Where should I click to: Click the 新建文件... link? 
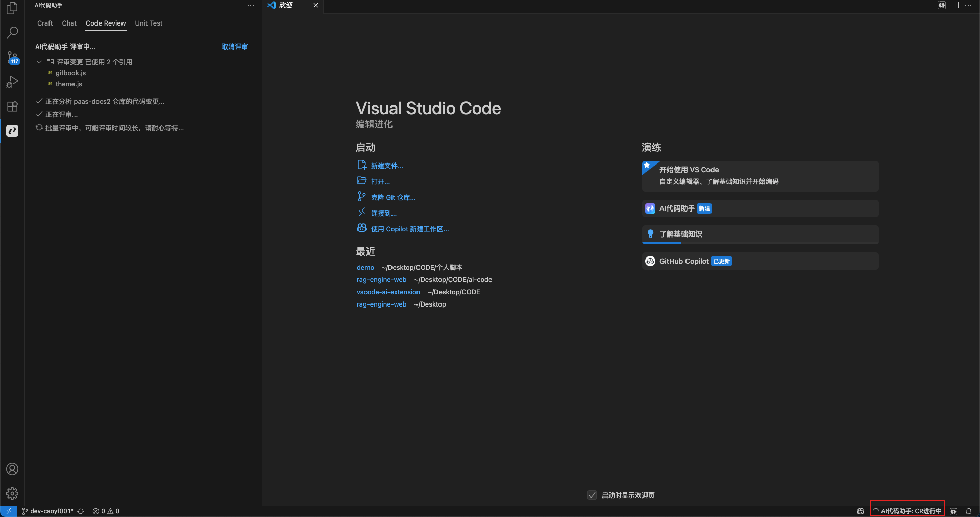[x=387, y=166]
